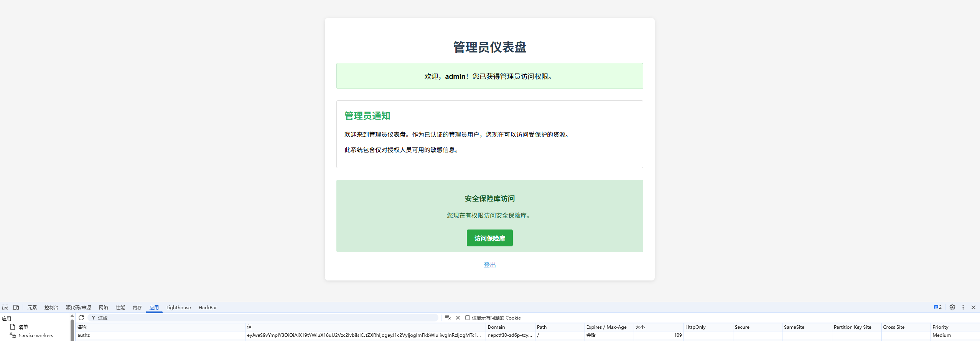This screenshot has width=980, height=341.
Task: Refresh the cookie list
Action: [81, 318]
